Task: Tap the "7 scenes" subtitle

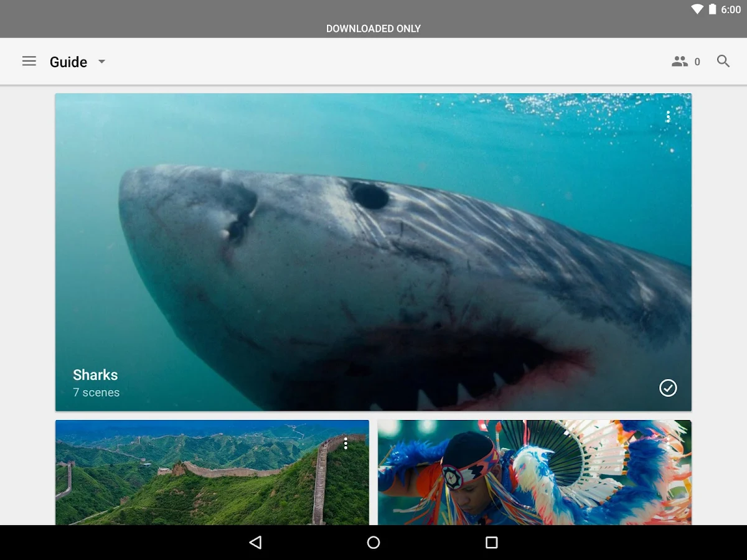Action: pos(96,393)
